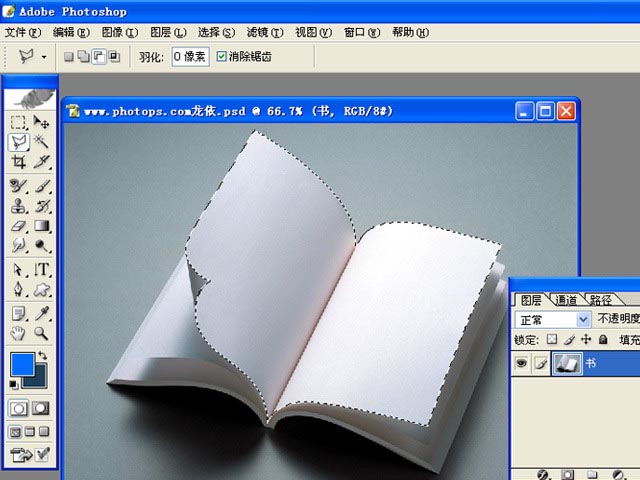Select the Crop tool
The width and height of the screenshot is (640, 480).
click(19, 162)
